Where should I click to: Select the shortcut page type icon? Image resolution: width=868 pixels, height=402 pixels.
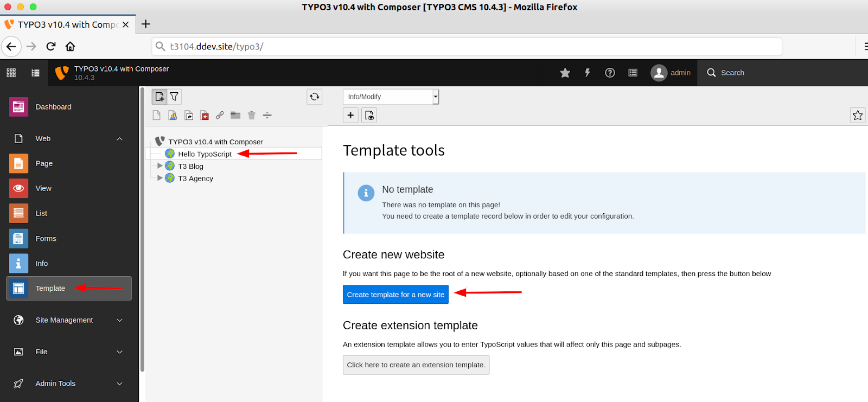point(188,115)
